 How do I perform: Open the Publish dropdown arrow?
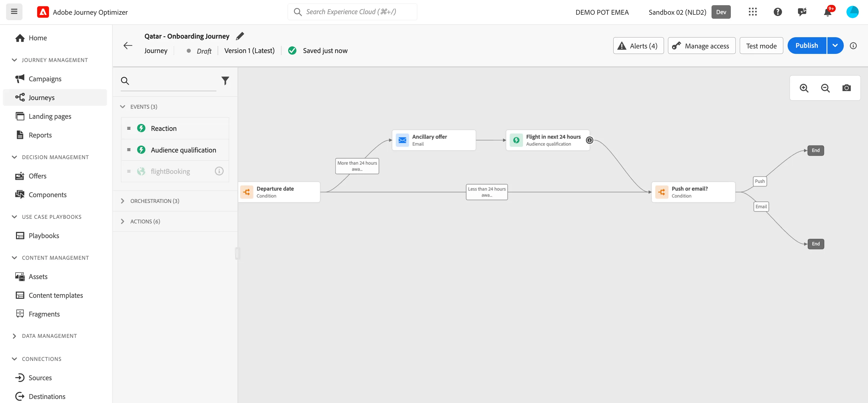pos(835,46)
